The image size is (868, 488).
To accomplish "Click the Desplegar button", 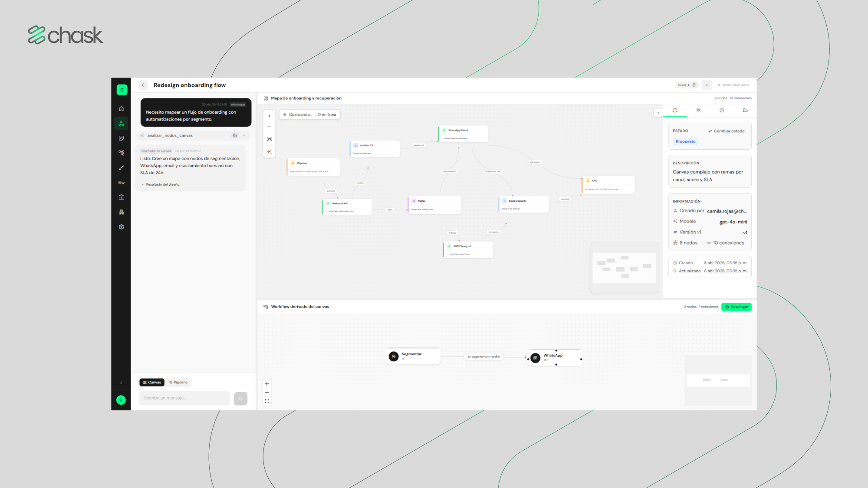I will point(736,307).
